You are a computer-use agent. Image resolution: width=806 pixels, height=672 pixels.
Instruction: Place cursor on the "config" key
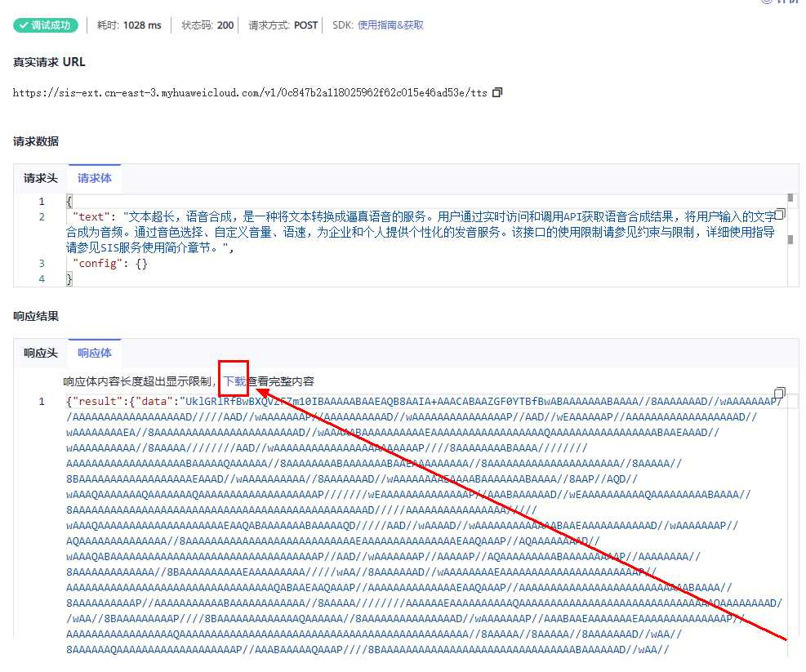[98, 264]
